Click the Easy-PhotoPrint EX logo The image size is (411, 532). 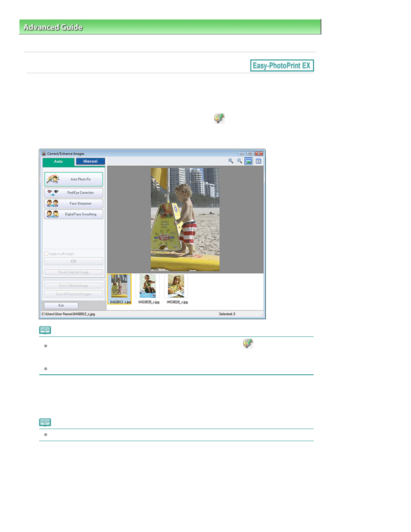click(282, 65)
